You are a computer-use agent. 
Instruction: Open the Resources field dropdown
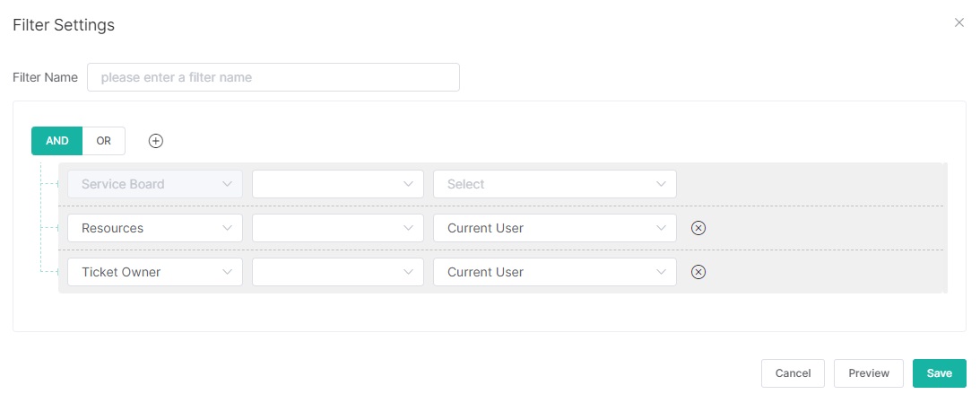point(154,228)
